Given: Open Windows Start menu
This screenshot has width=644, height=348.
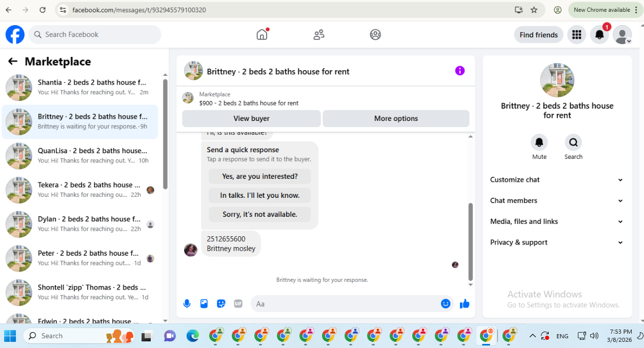Looking at the screenshot, I should point(10,336).
